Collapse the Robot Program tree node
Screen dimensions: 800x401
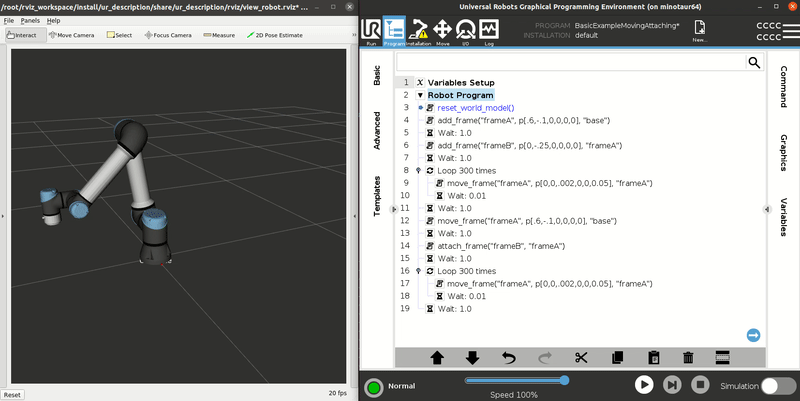pos(420,95)
